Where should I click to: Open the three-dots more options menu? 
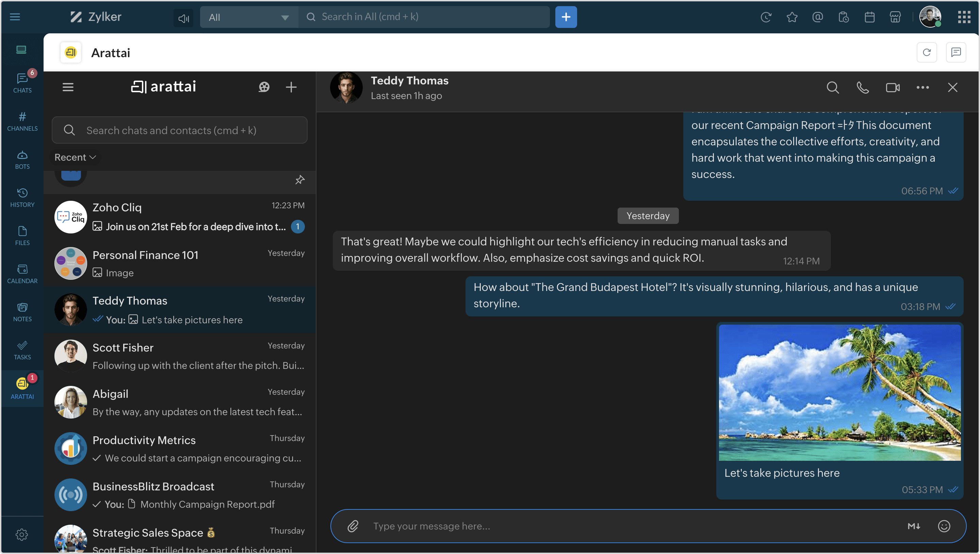[922, 87]
